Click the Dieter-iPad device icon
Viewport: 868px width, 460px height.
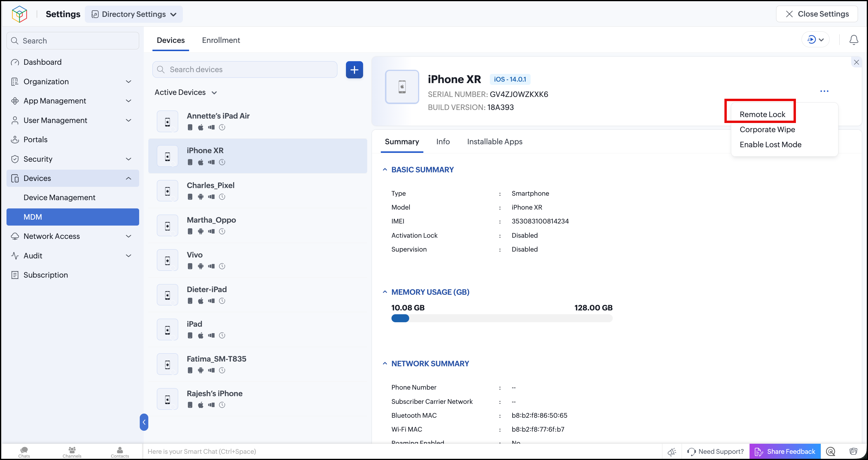168,295
